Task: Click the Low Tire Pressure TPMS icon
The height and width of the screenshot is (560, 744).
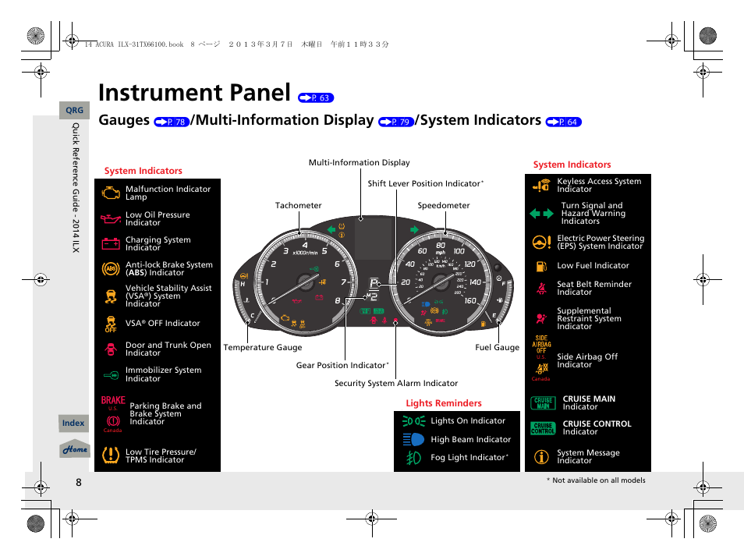Action: (111, 455)
